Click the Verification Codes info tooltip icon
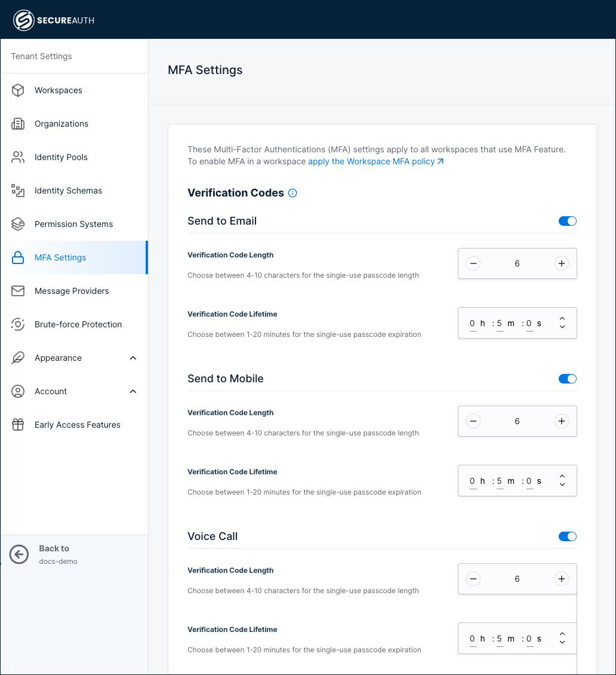The width and height of the screenshot is (616, 675). point(292,193)
